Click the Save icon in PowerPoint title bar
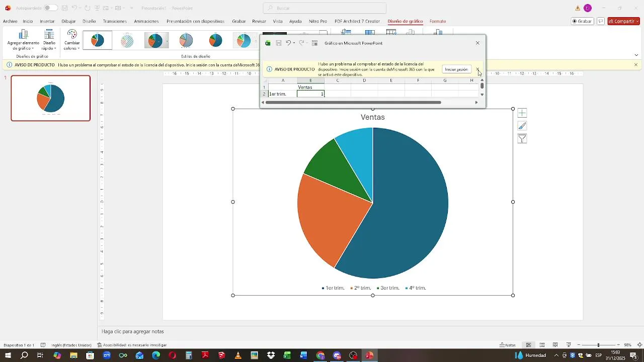644x362 pixels. [64, 8]
